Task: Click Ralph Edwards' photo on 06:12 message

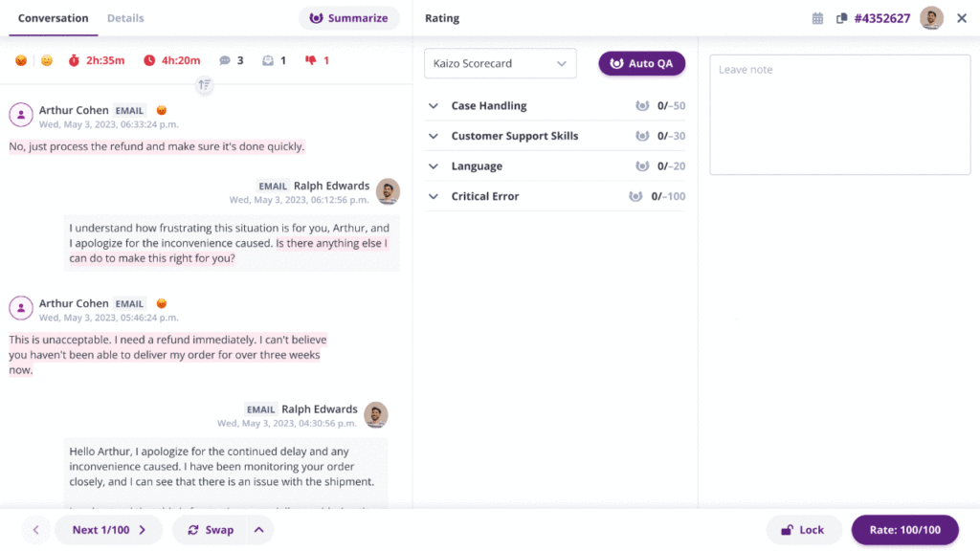Action: [388, 191]
